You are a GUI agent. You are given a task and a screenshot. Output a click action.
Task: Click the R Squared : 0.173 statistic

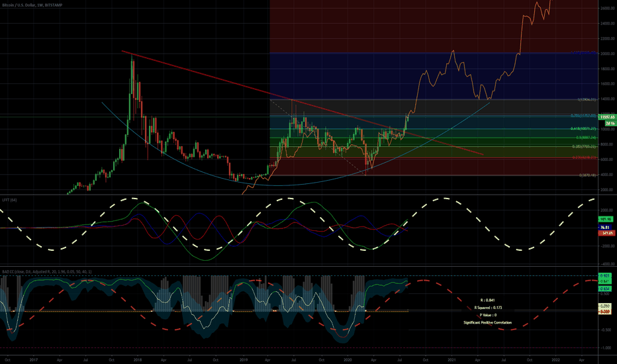pos(488,308)
